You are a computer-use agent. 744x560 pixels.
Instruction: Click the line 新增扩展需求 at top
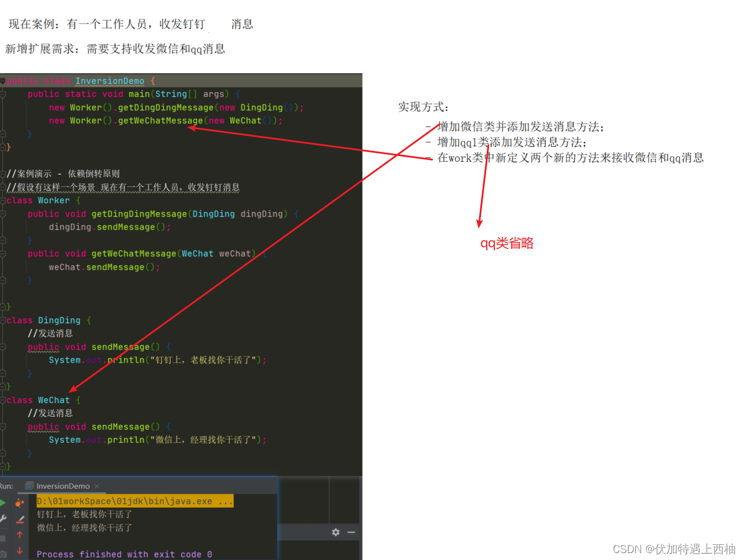pyautogui.click(x=116, y=49)
